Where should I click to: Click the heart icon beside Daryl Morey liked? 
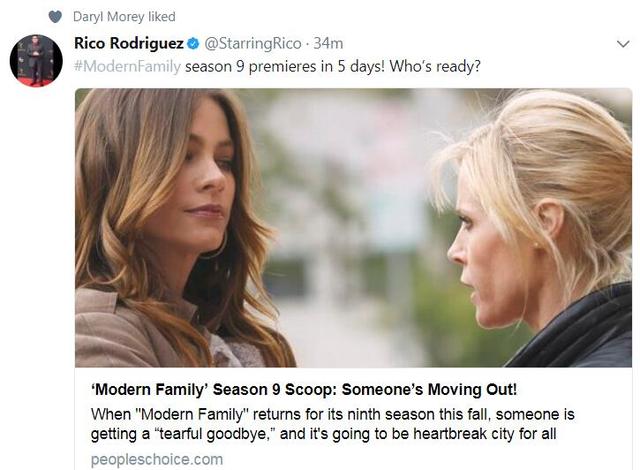pos(55,17)
